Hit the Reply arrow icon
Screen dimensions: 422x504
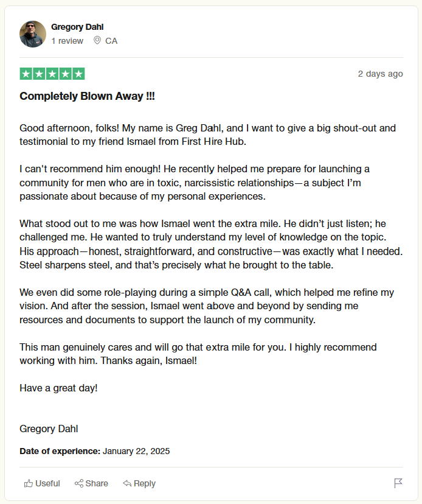click(x=127, y=483)
